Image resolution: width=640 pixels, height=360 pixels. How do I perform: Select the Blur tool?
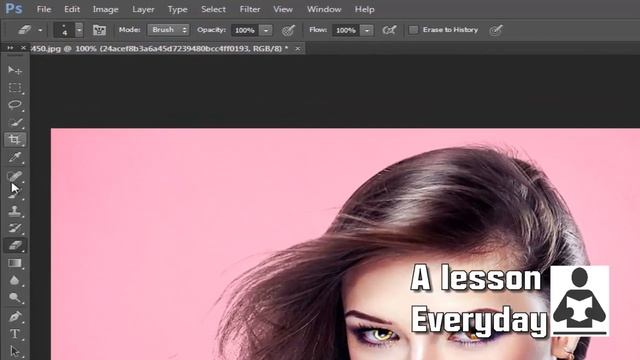[15, 280]
